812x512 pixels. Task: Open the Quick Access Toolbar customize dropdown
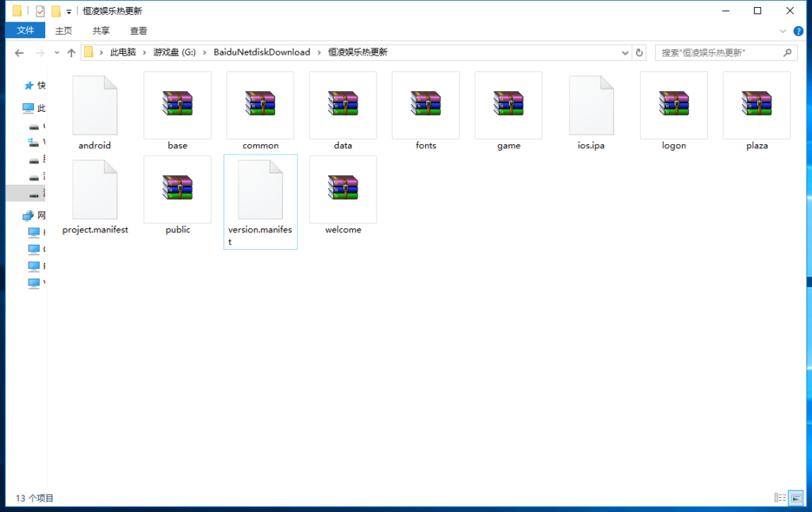[x=69, y=12]
